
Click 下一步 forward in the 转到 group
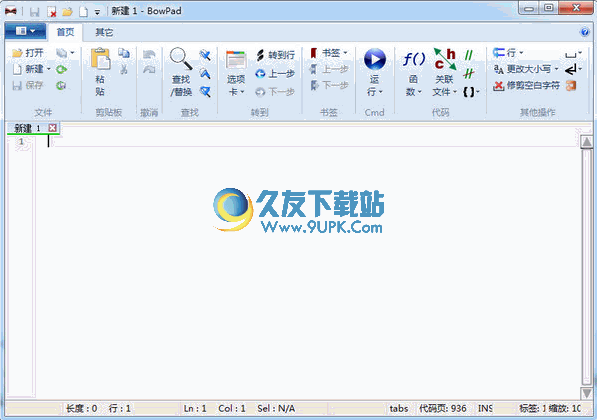pyautogui.click(x=275, y=91)
